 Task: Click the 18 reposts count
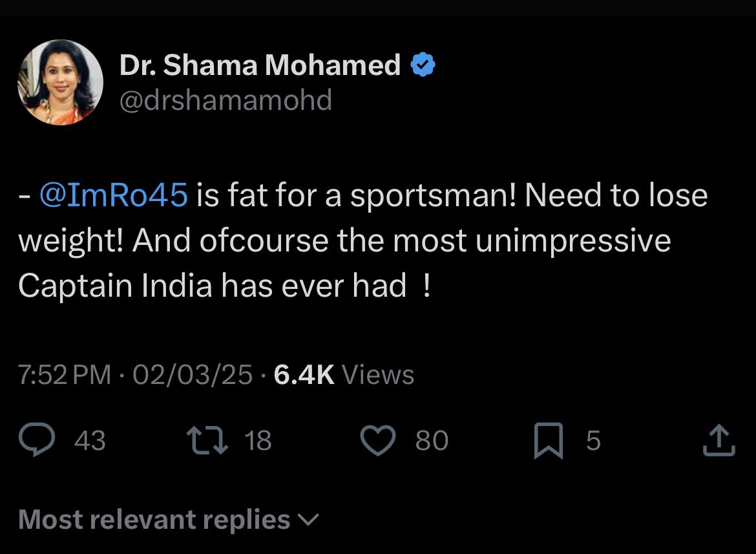tap(258, 441)
